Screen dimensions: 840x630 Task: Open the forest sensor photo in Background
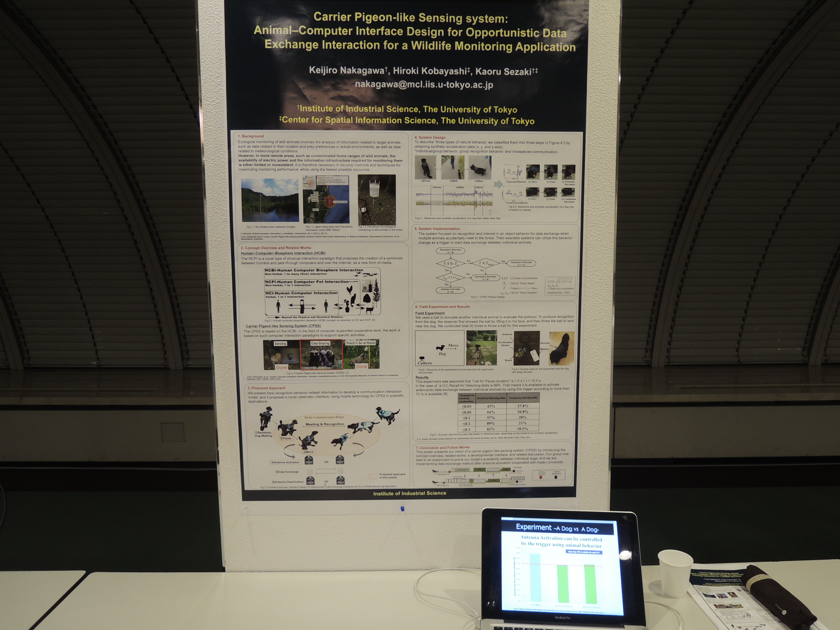377,200
